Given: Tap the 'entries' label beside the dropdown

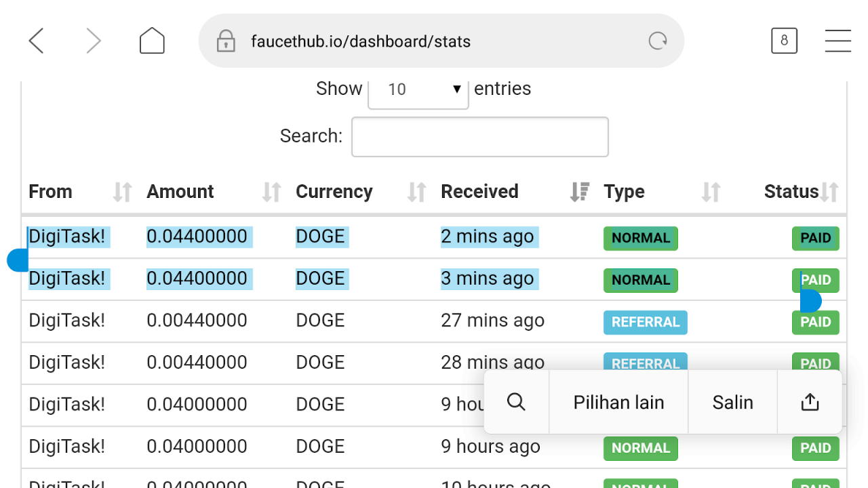Looking at the screenshot, I should (502, 89).
